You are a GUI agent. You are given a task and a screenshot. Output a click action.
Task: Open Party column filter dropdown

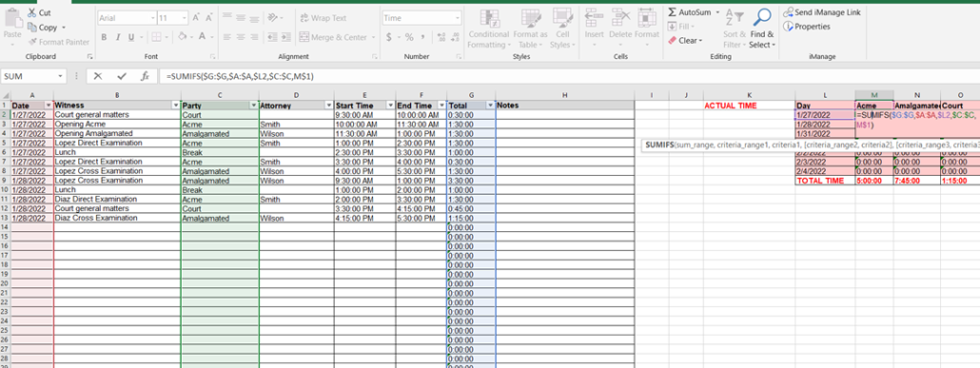coord(253,105)
